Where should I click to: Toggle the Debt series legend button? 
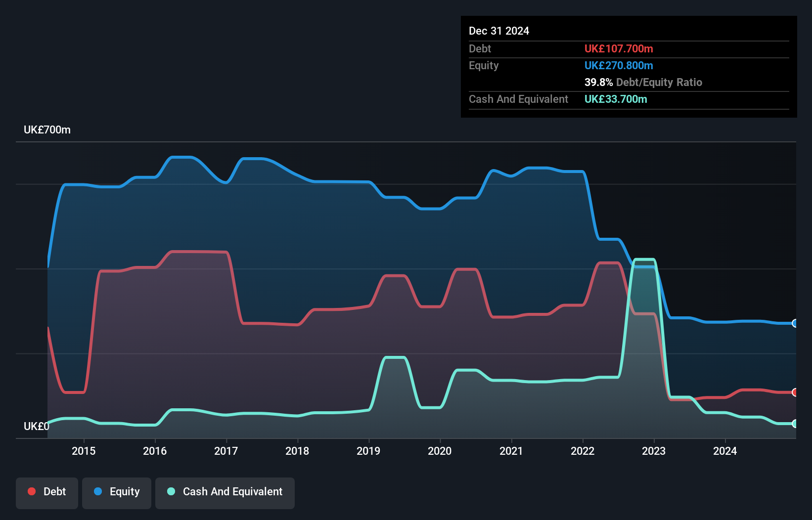(x=47, y=493)
